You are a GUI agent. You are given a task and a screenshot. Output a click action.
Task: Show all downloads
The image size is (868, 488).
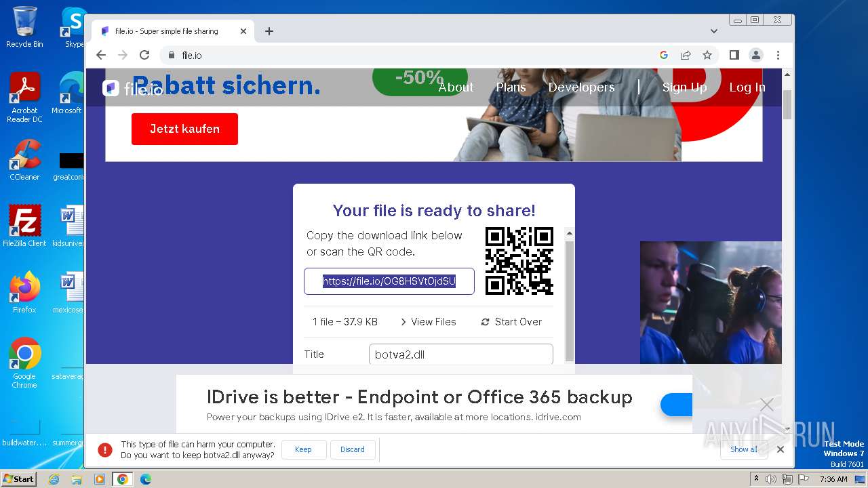pos(744,449)
